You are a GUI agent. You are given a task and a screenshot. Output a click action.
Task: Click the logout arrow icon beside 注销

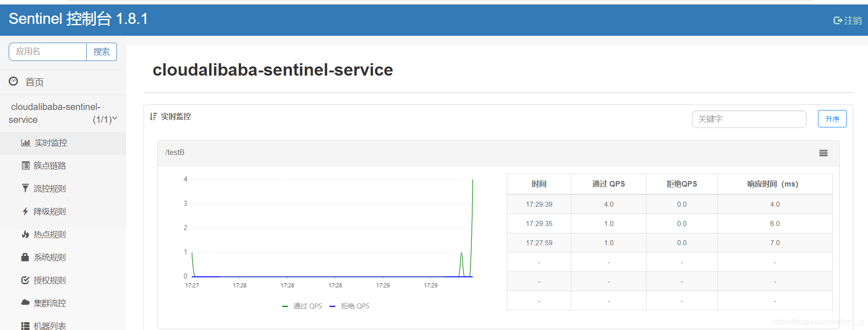[838, 21]
